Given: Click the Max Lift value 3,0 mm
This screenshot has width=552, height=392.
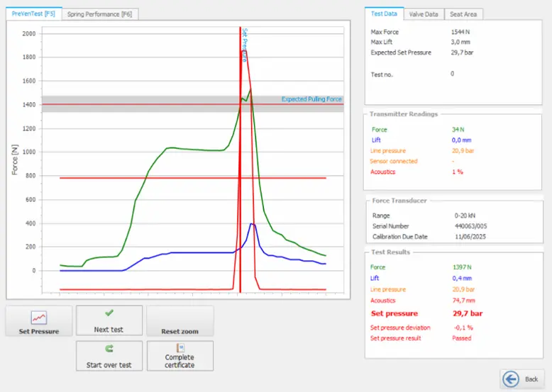Looking at the screenshot, I should click(x=460, y=43).
